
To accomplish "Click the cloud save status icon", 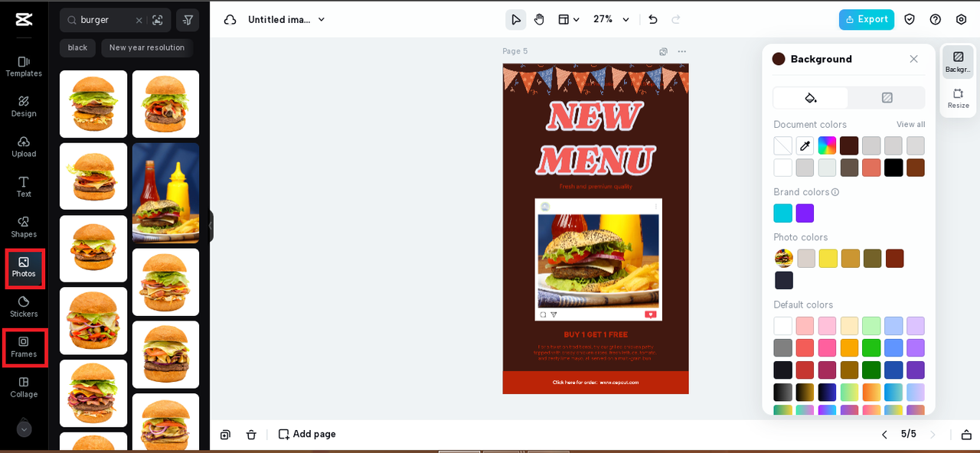I will click(230, 20).
